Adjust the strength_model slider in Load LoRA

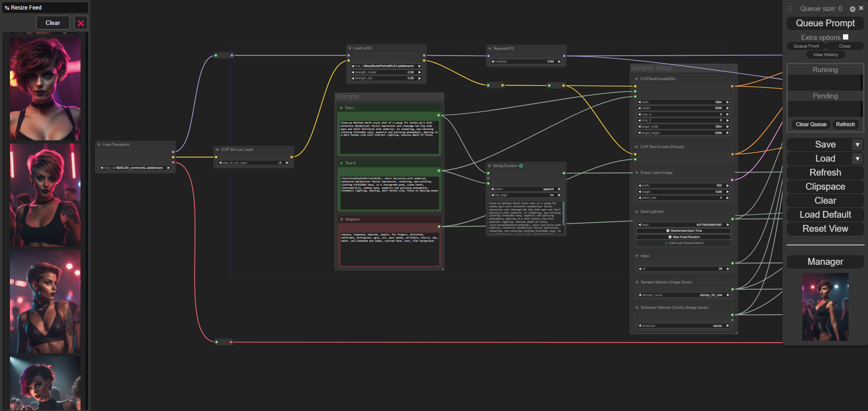[386, 72]
